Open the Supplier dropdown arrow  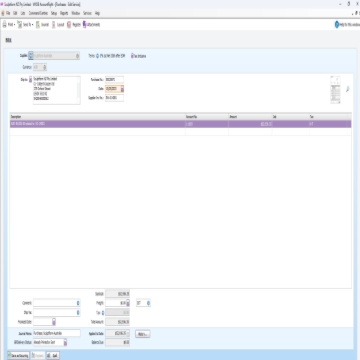pos(77,56)
